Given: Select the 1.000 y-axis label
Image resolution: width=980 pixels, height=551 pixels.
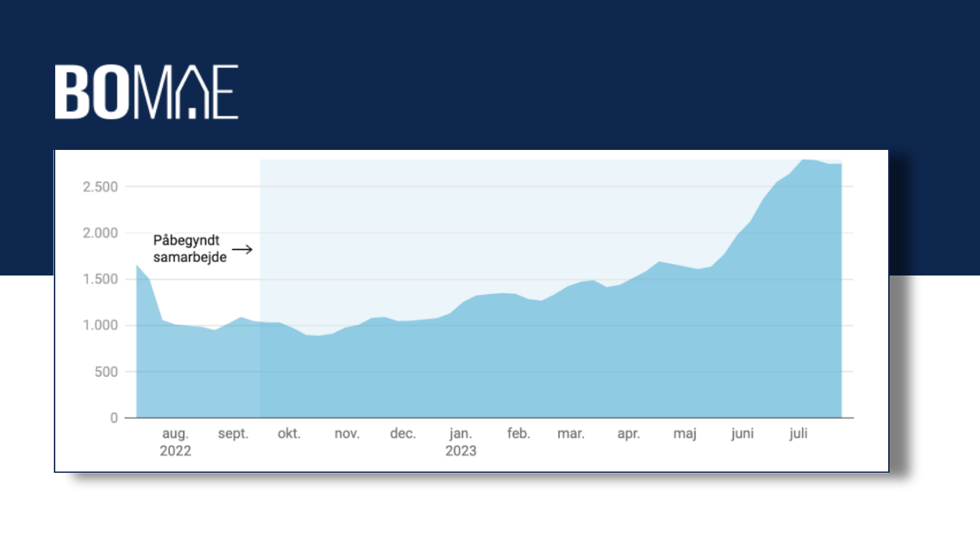Looking at the screenshot, I should coord(100,325).
